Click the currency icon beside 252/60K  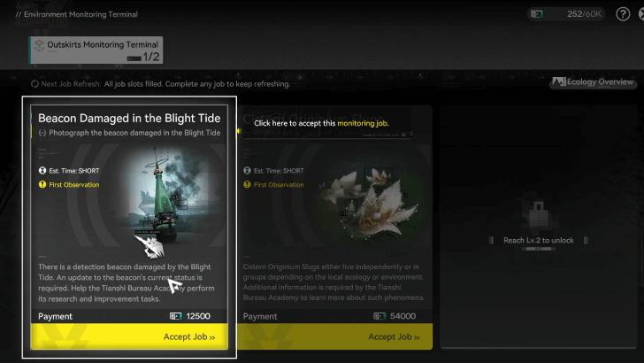point(536,14)
